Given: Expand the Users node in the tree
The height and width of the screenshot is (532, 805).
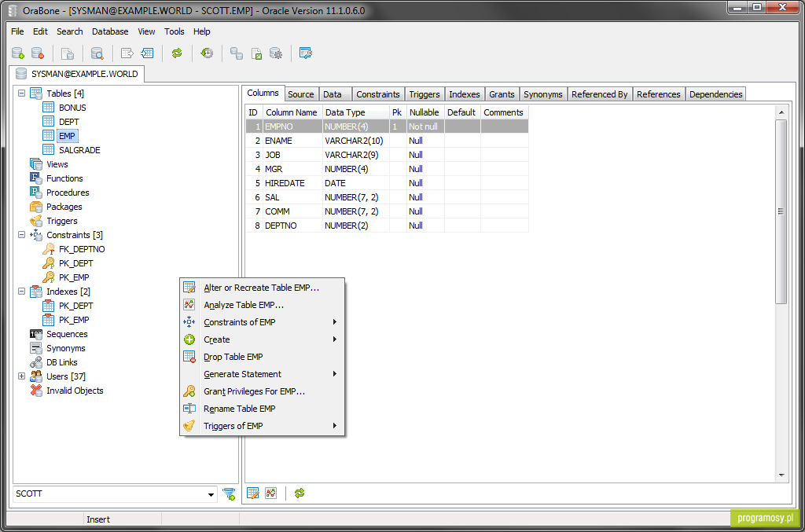Looking at the screenshot, I should (21, 376).
